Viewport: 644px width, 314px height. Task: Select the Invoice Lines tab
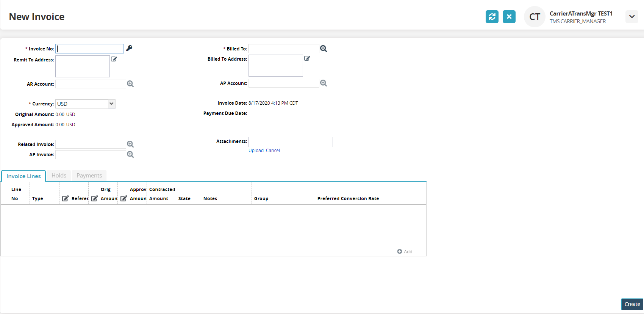click(x=23, y=176)
